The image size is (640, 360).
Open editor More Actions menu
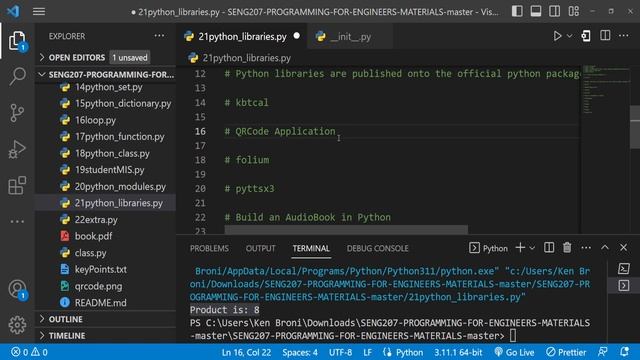pos(624,36)
